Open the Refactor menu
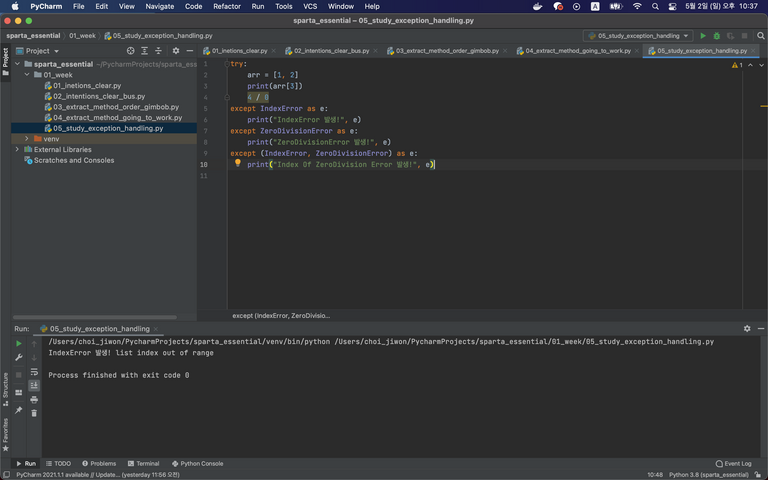Viewport: 768px width, 480px height. 227,6
